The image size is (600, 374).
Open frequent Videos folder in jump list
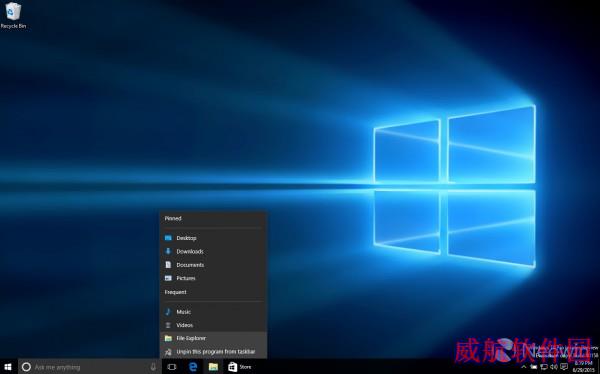(x=213, y=325)
